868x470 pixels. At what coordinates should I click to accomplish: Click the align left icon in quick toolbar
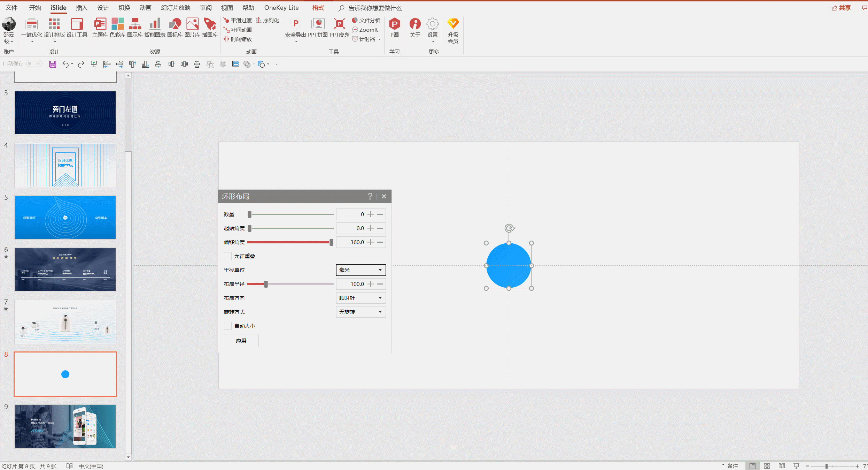click(x=107, y=64)
